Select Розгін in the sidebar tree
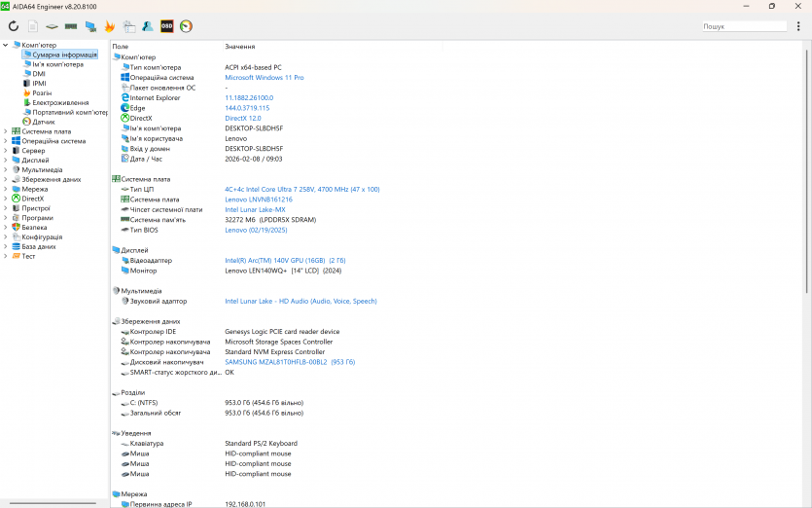This screenshot has height=508, width=812. pos(42,92)
